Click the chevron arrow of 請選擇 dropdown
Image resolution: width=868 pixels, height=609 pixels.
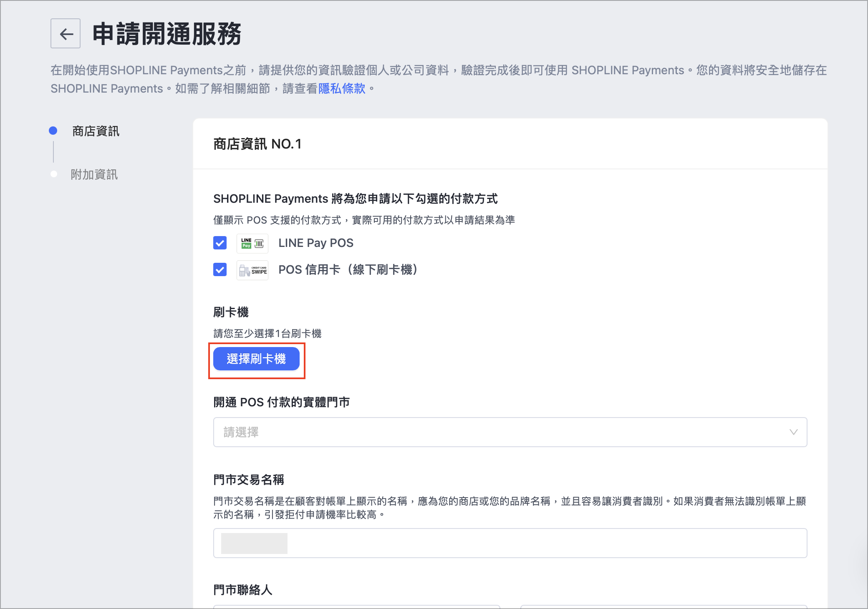[x=793, y=432]
